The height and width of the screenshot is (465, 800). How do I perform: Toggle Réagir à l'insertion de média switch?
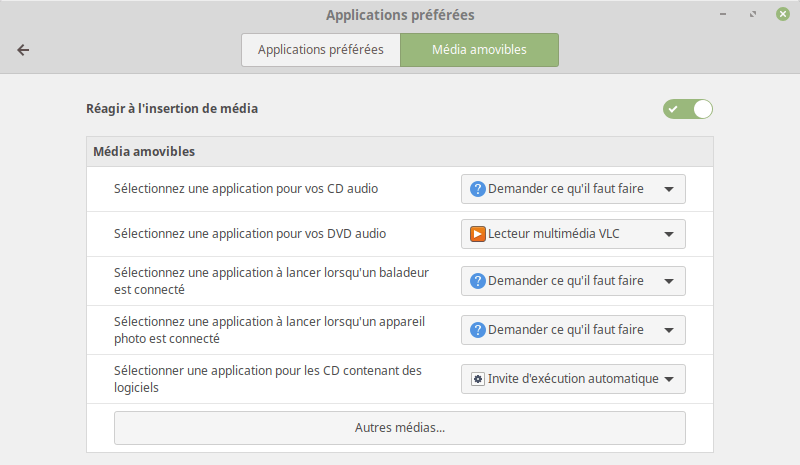tap(688, 109)
